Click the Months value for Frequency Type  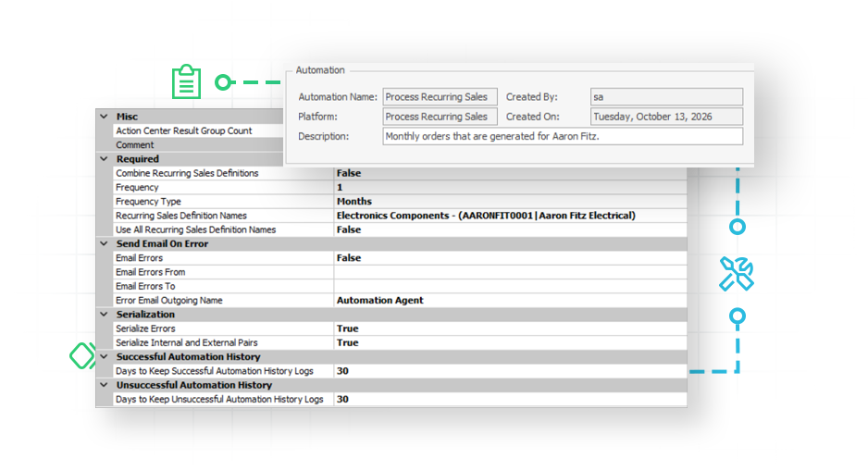354,202
